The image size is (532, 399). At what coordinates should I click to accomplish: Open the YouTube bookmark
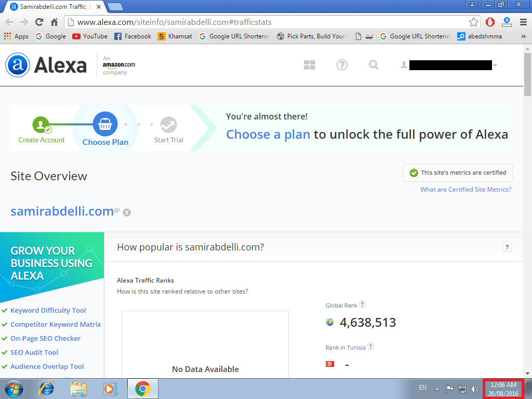[90, 36]
